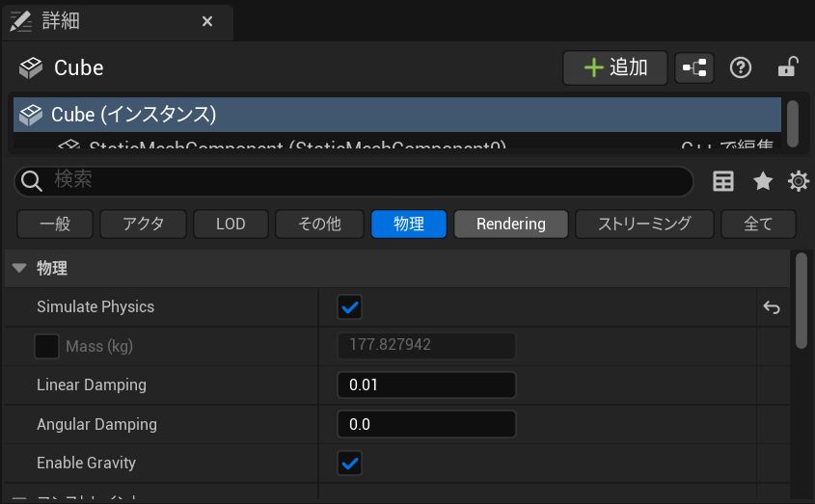Click the Mass value 177.827942 field
Image resolution: width=815 pixels, height=504 pixels.
click(426, 346)
